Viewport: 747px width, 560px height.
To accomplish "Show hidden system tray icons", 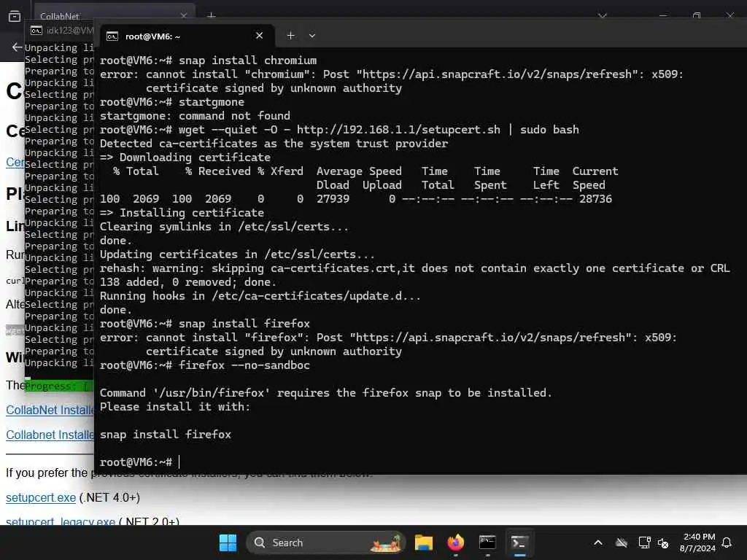I will click(598, 542).
